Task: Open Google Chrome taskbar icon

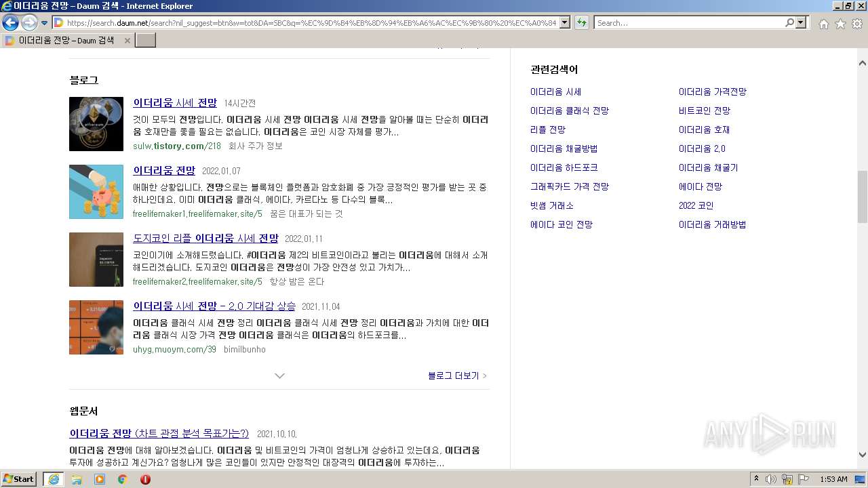Action: click(x=123, y=479)
